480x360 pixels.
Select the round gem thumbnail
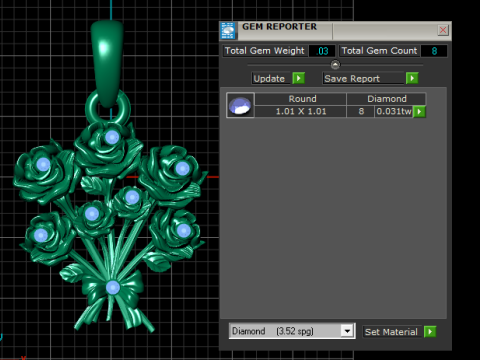tap(240, 105)
